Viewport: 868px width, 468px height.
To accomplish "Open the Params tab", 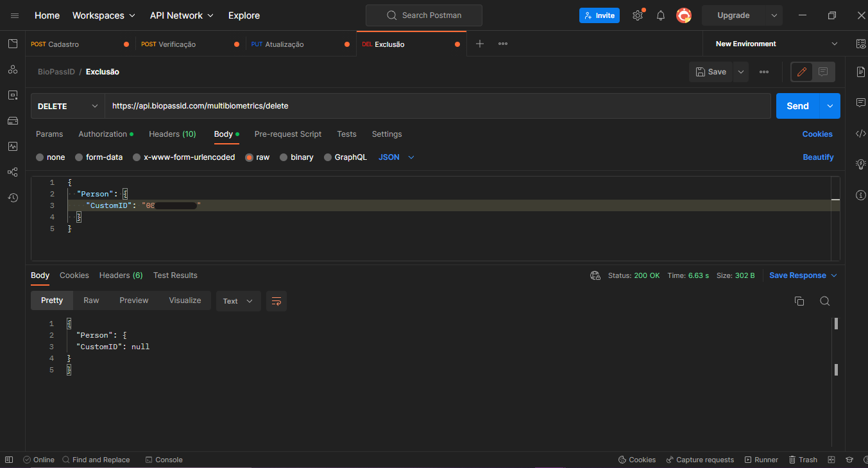I will pyautogui.click(x=49, y=134).
